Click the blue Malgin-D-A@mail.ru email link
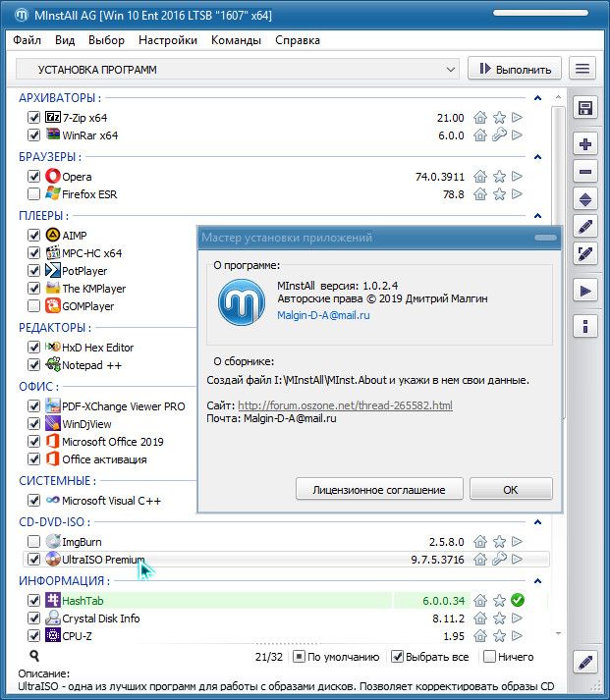 (x=323, y=315)
